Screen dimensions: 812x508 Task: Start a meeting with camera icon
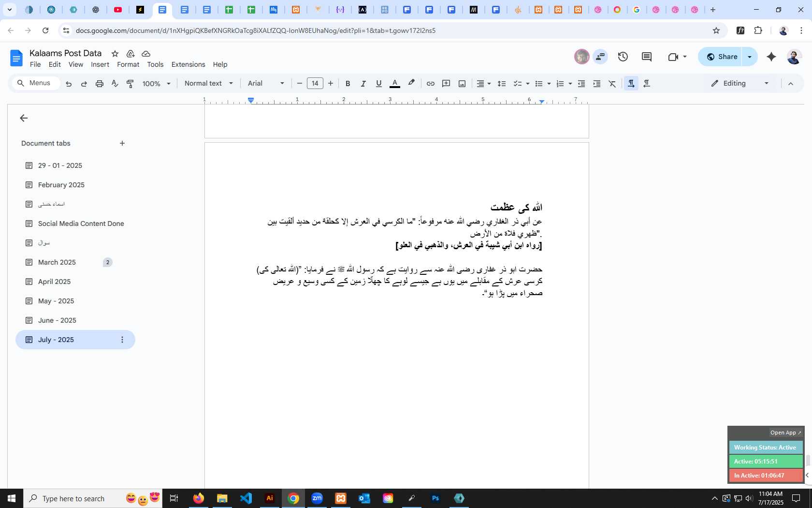[673, 57]
